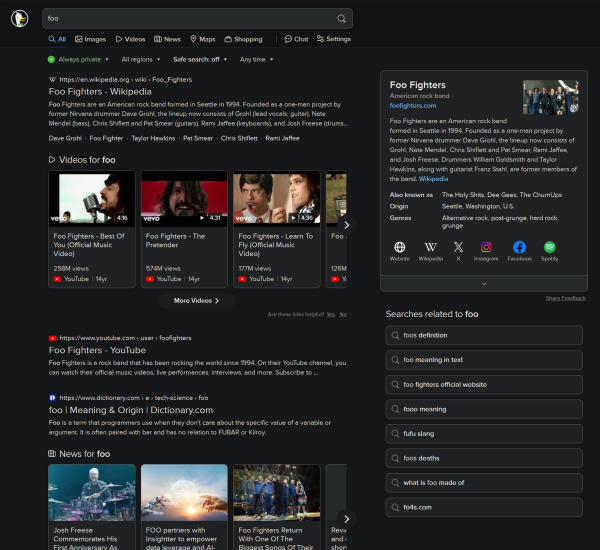Screen dimensions: 600x550
Task: Click the Taylor Hawkins sublink
Action: point(153,138)
